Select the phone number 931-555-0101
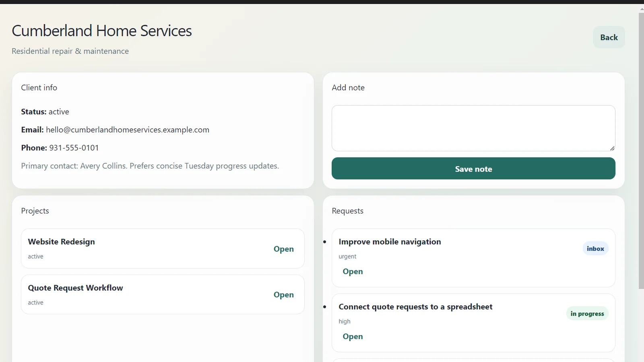This screenshot has height=362, width=644. pyautogui.click(x=74, y=148)
